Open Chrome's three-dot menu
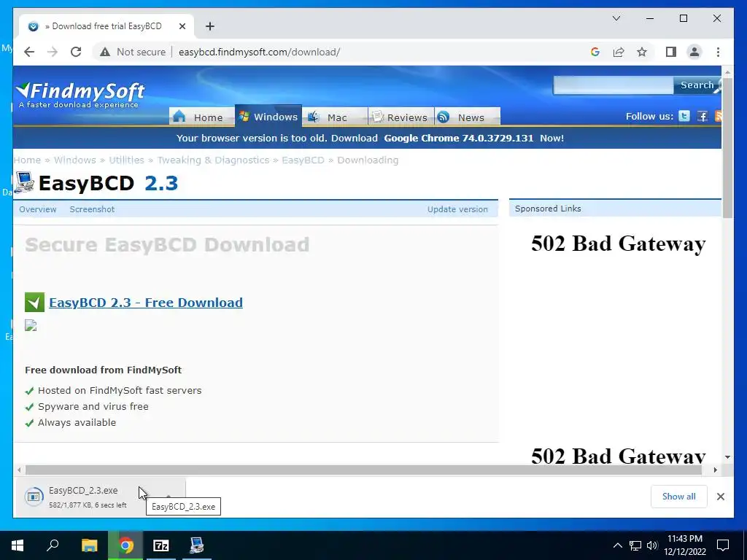The image size is (747, 560). tap(718, 52)
